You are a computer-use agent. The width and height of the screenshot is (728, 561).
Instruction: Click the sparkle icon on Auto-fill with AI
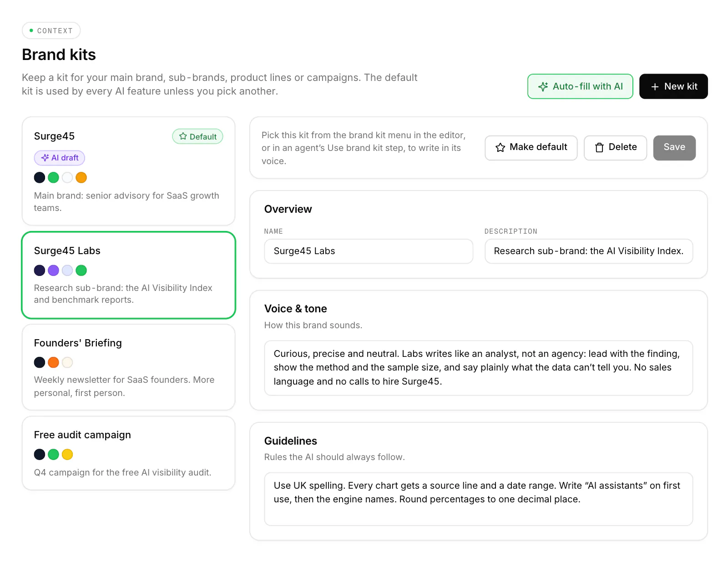pos(543,86)
